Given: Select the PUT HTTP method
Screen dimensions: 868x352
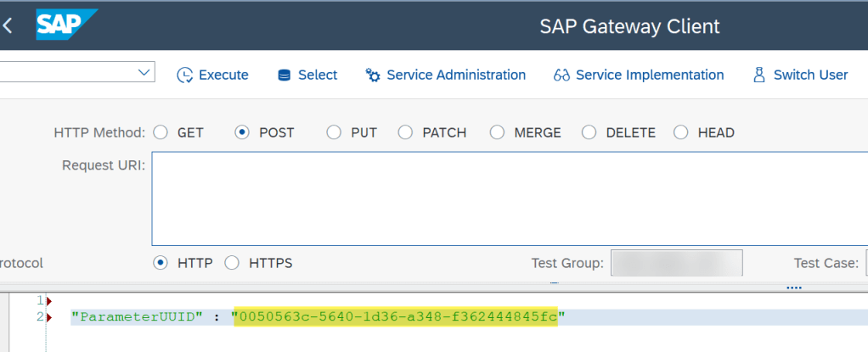Looking at the screenshot, I should [x=334, y=132].
